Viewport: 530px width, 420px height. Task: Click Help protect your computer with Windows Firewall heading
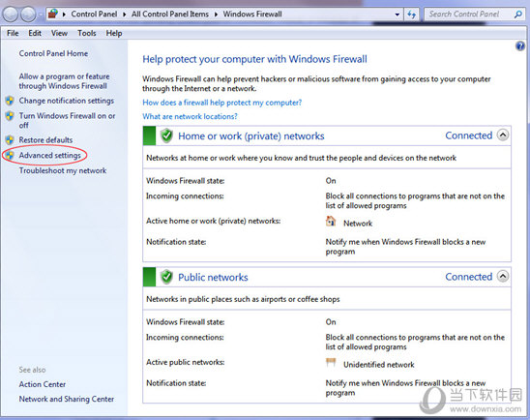pyautogui.click(x=254, y=59)
